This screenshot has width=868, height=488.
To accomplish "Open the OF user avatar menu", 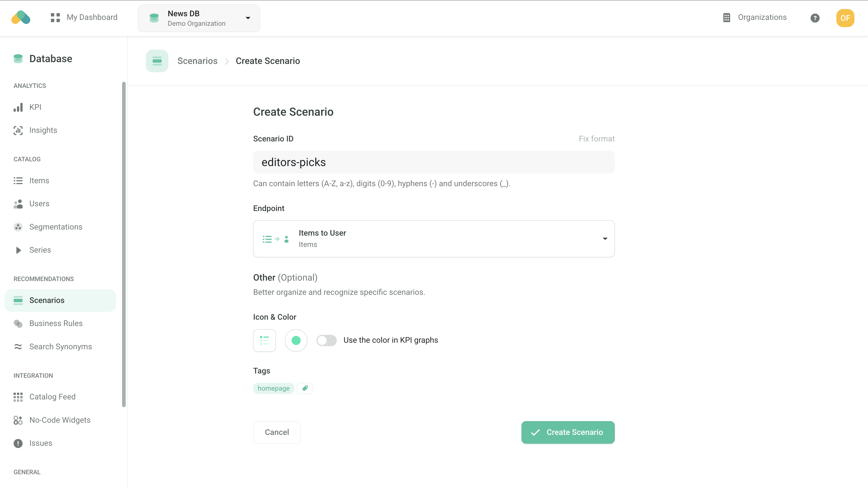I will pyautogui.click(x=845, y=18).
